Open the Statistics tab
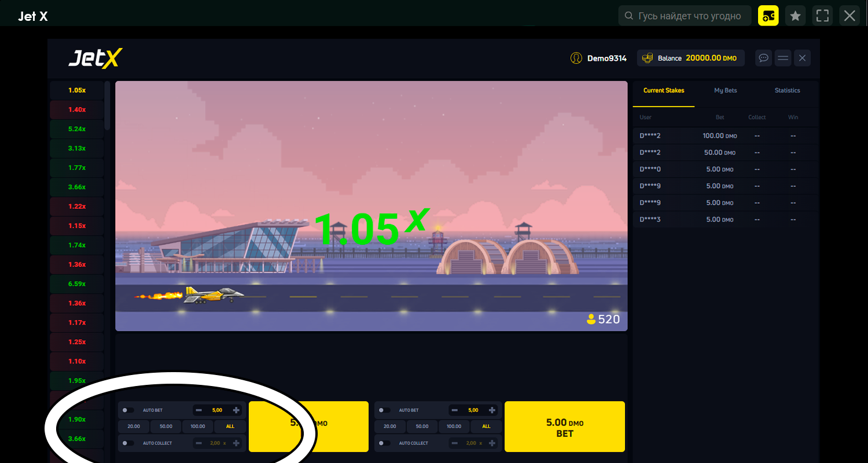The height and width of the screenshot is (463, 868). [x=787, y=91]
